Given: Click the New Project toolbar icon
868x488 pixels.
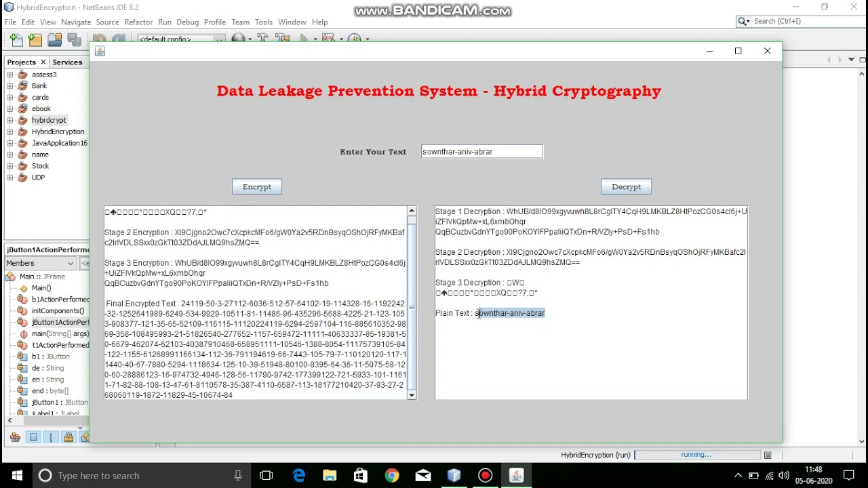Looking at the screenshot, I should point(35,40).
